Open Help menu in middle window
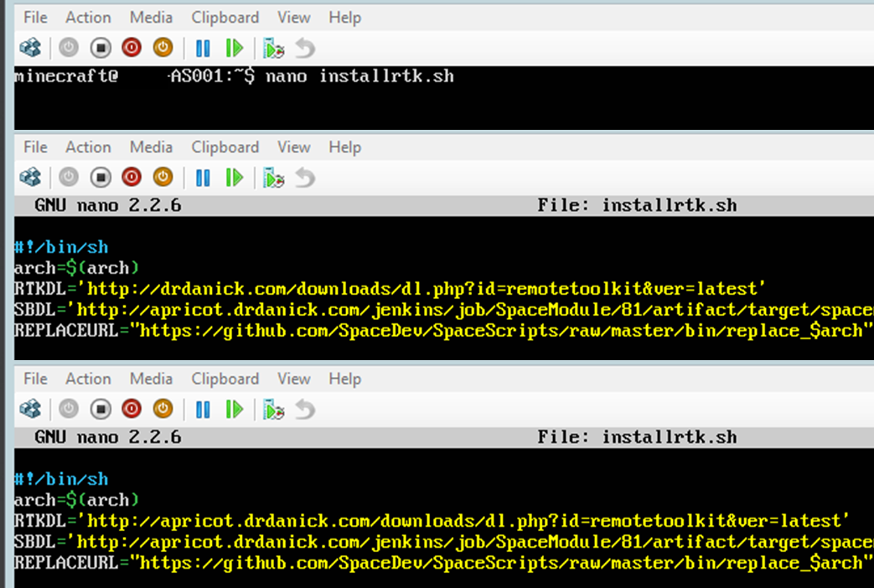This screenshot has height=588, width=874. 345,147
